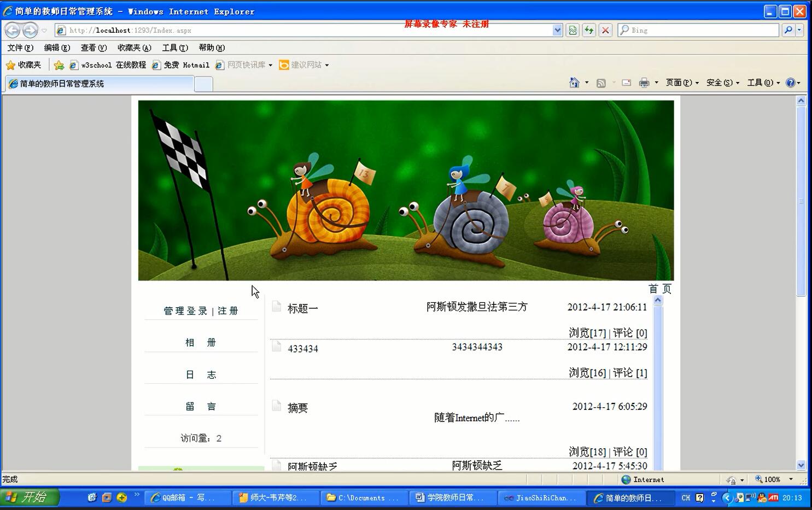Viewport: 812px width, 510px height.
Task: Open the 工具(T) menu
Action: pyautogui.click(x=175, y=48)
